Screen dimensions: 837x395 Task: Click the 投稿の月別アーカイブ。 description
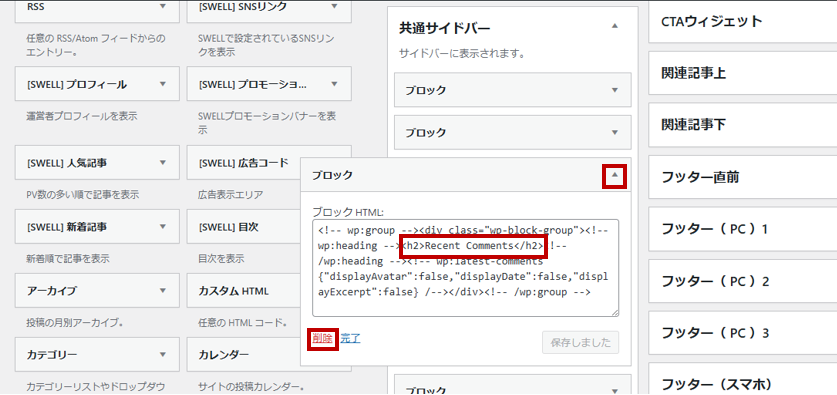click(75, 323)
